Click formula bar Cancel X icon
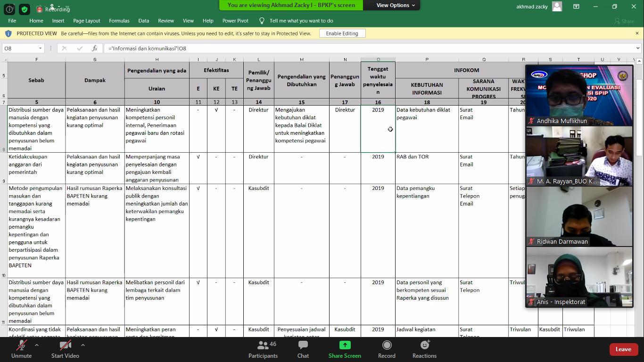 pos(65,48)
